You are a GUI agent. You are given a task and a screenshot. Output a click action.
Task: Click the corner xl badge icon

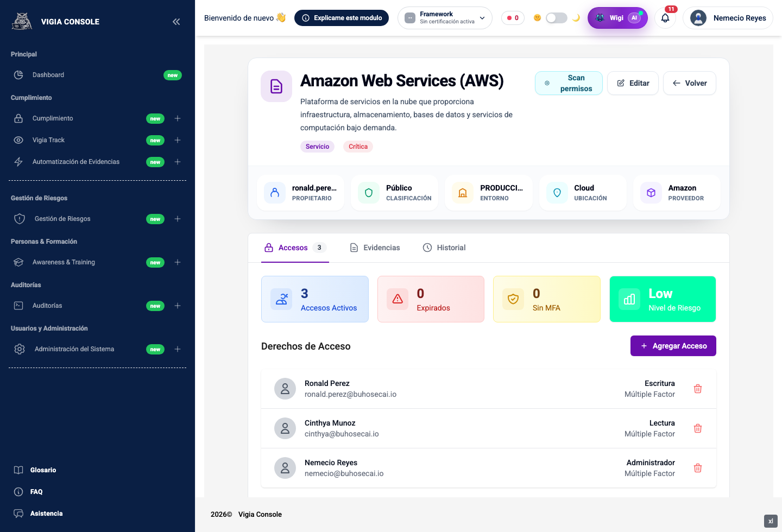point(771,521)
